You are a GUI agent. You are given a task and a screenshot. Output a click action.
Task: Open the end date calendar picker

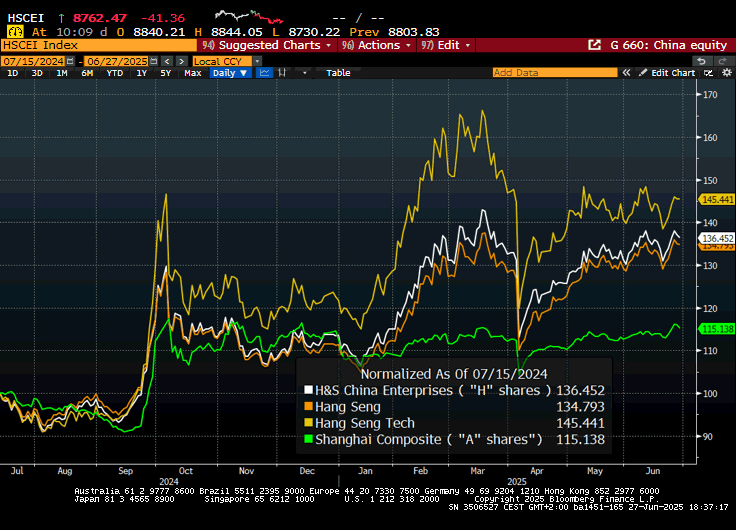153,61
